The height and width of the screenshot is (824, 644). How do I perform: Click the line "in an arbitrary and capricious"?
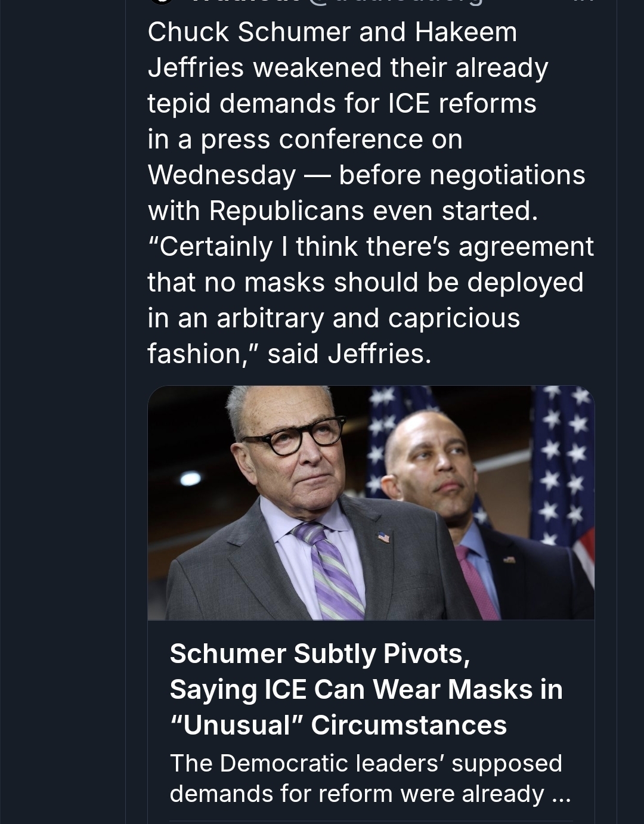(333, 318)
